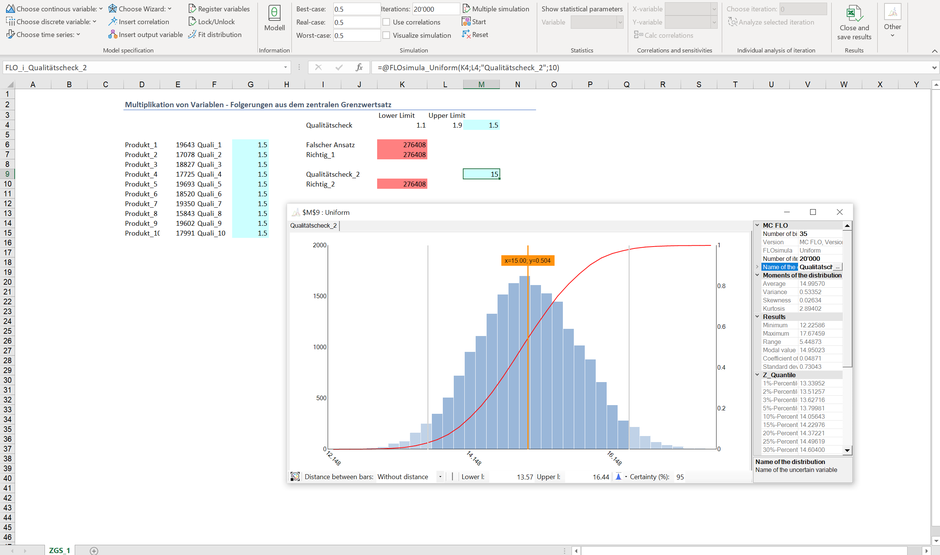Click the property panel's up arrow
Image resolution: width=940 pixels, height=555 pixels.
(x=847, y=226)
